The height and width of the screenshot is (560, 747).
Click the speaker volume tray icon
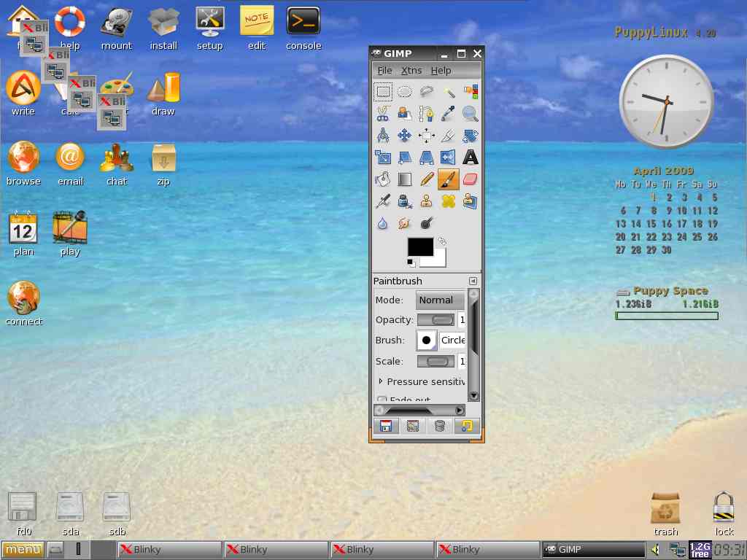point(657,550)
